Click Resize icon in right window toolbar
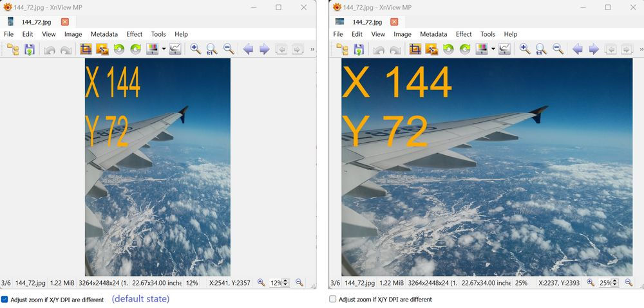Screen dimensions: 644x308 431,50
